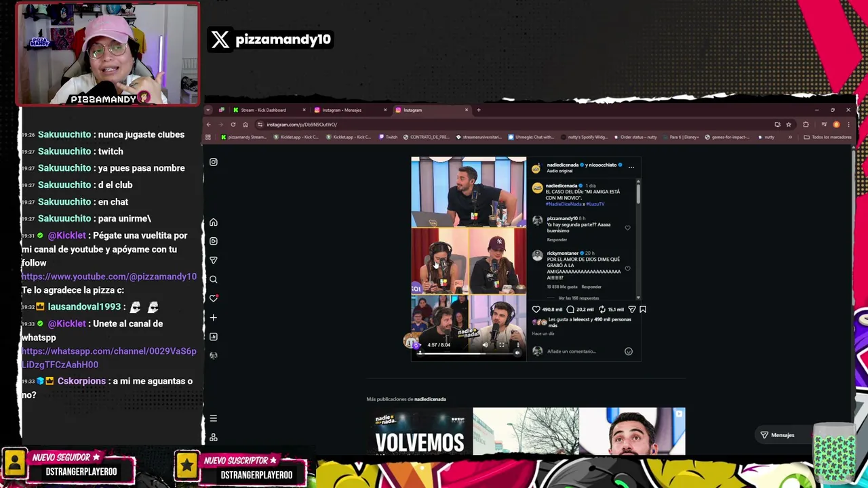Repost the reel showing 15,1 mil

(x=601, y=310)
